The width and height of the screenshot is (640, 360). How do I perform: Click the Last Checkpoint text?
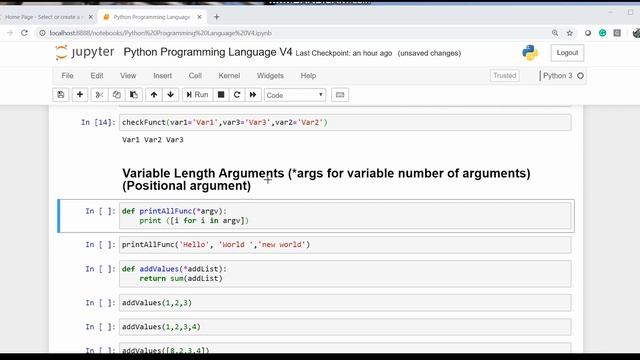pyautogui.click(x=344, y=53)
